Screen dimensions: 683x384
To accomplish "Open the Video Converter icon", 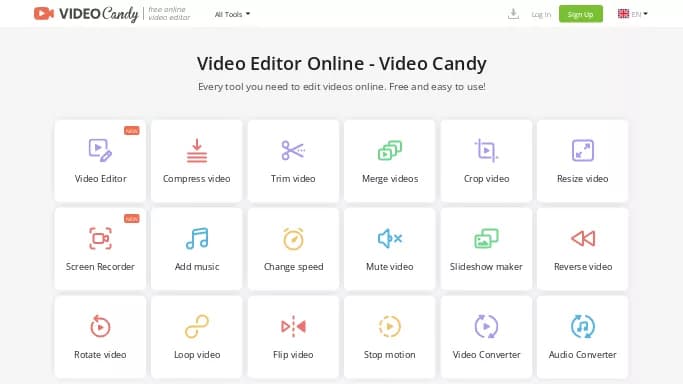I will click(x=486, y=326).
